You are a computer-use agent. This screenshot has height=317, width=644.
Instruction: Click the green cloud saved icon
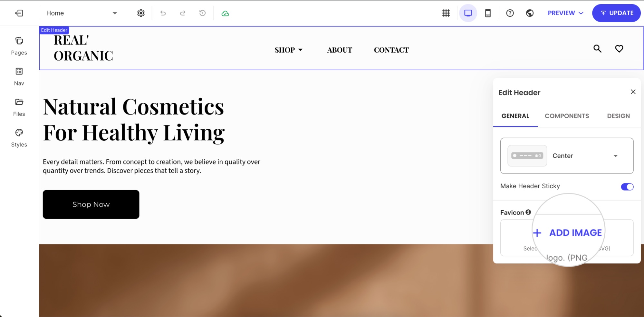coord(225,13)
